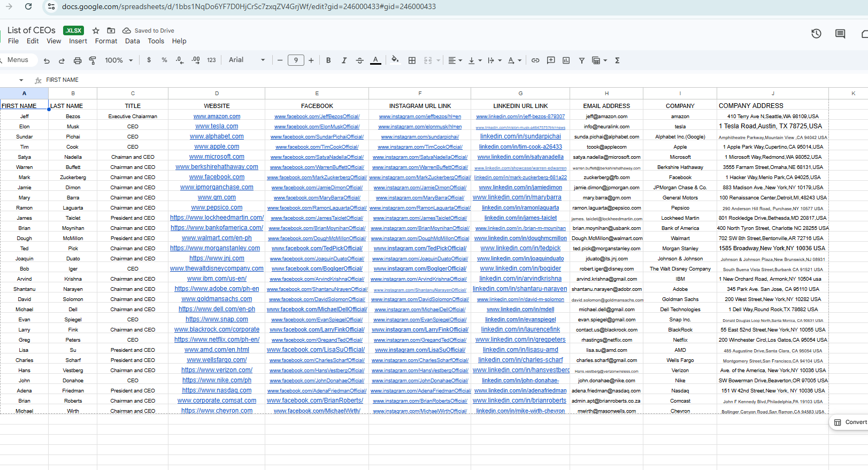The width and height of the screenshot is (868, 470).
Task: Decrease font size with the minus button
Action: [x=280, y=60]
